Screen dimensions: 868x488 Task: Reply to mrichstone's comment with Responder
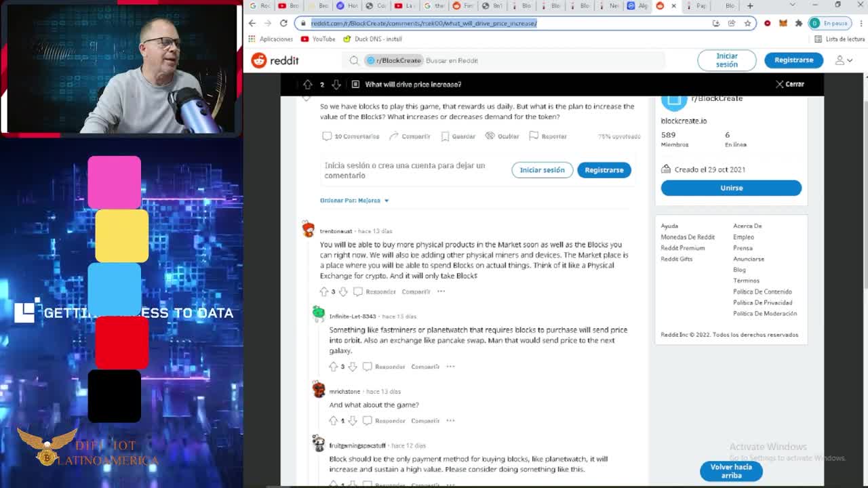(384, 421)
